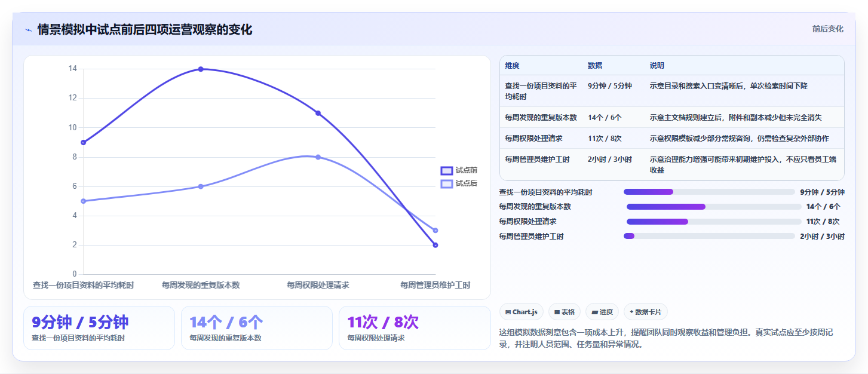The image size is (868, 374).
Task: Click the 试点前 data point at value 9
Action: [x=84, y=142]
